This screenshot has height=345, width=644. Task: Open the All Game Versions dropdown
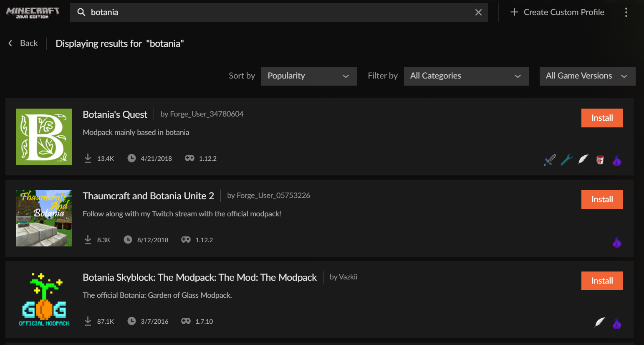point(587,76)
